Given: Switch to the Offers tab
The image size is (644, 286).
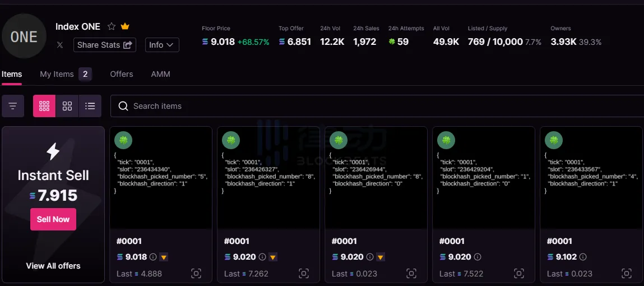Looking at the screenshot, I should (x=122, y=74).
